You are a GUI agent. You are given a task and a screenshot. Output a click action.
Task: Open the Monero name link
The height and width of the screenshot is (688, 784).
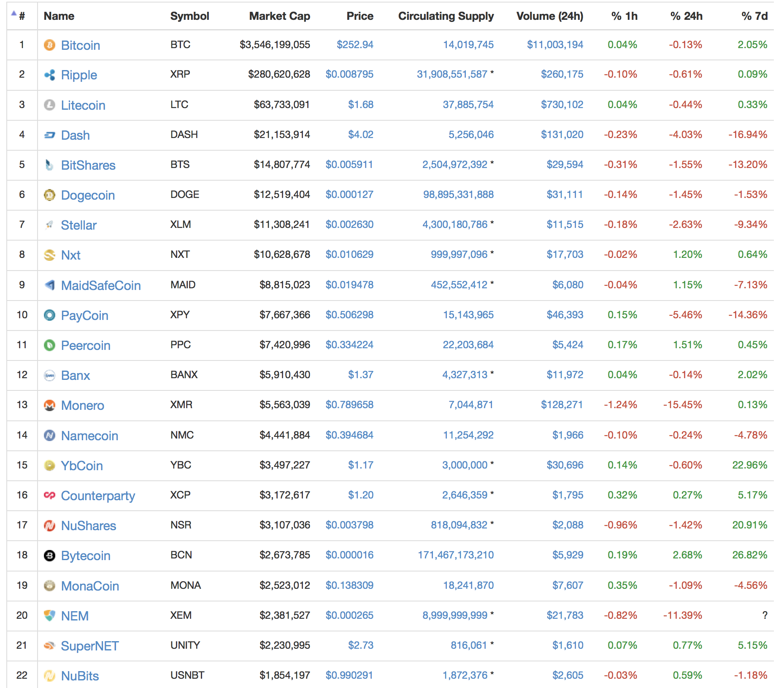click(83, 406)
